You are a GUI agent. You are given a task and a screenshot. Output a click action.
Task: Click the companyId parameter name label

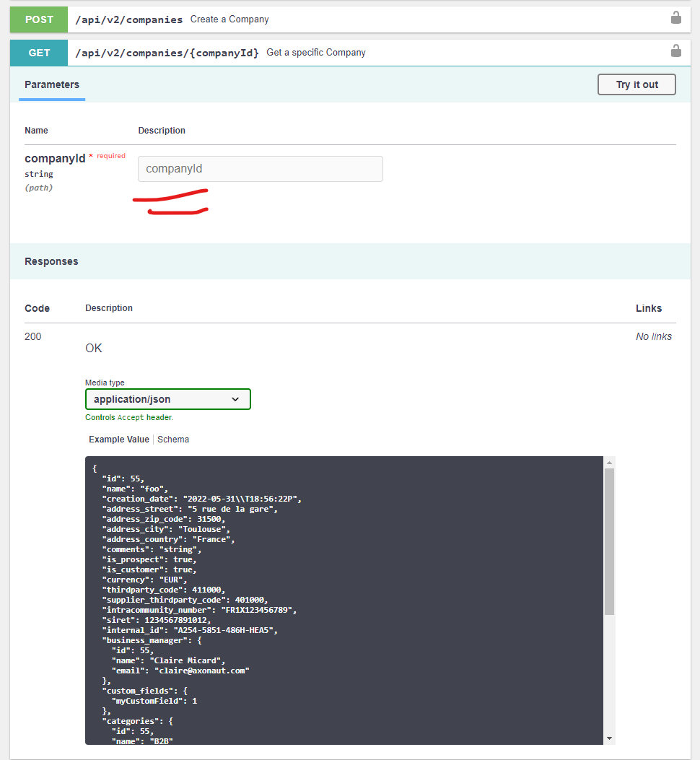pyautogui.click(x=55, y=159)
